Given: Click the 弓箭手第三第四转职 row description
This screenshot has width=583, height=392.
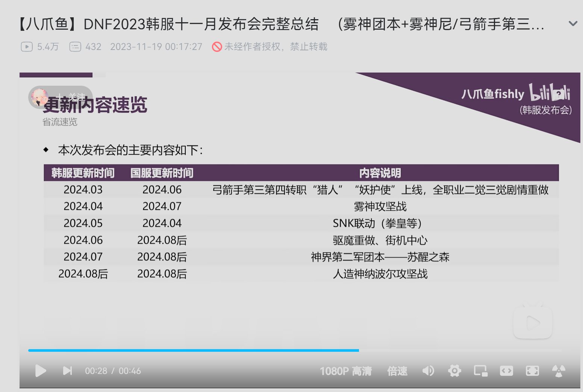Looking at the screenshot, I should (x=380, y=190).
